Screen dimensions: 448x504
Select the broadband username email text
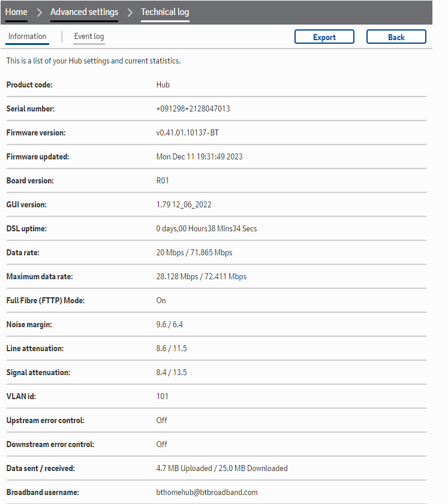tap(206, 492)
